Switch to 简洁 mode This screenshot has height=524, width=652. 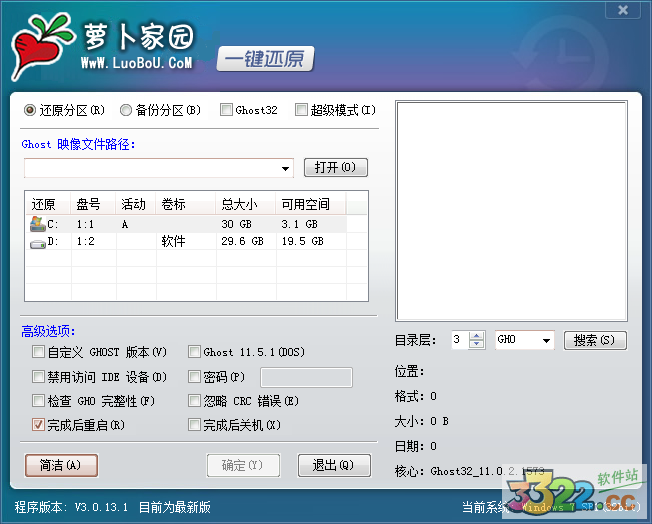[61, 465]
